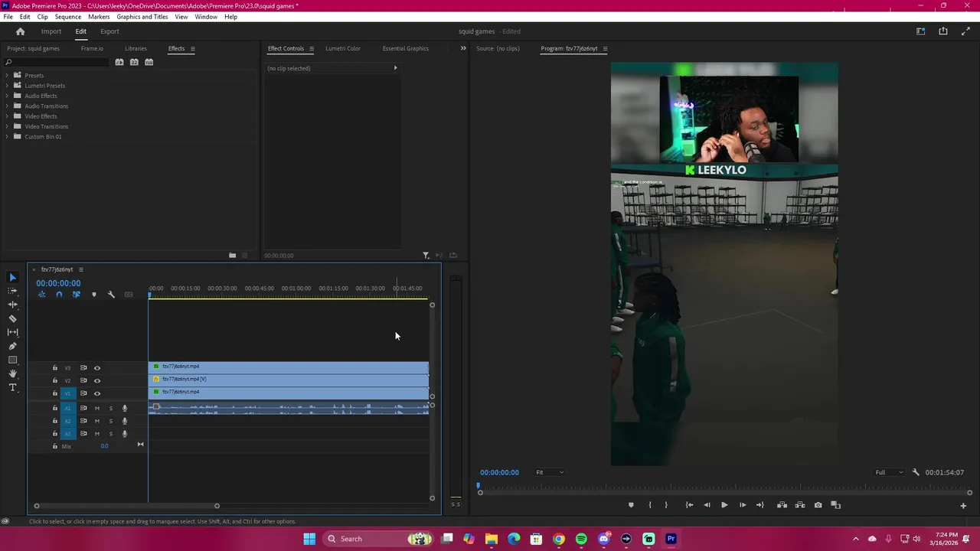The width and height of the screenshot is (980, 551).
Task: Mark Out in the Program monitor
Action: point(666,505)
